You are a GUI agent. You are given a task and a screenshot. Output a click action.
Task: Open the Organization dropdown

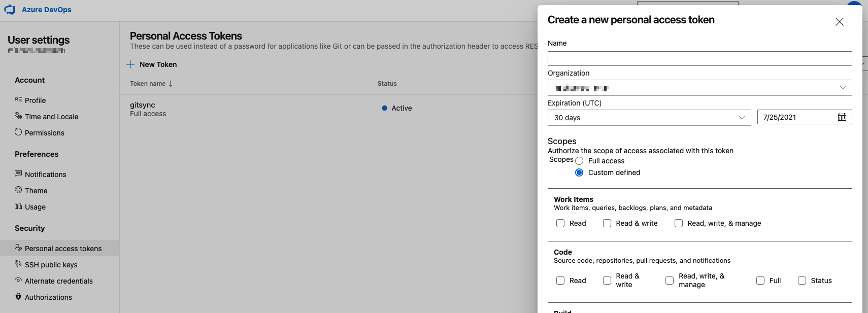point(700,88)
